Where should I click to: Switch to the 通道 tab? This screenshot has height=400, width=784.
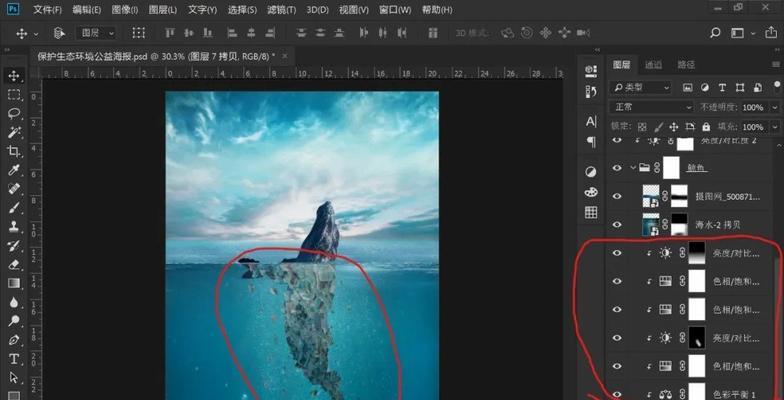(653, 64)
